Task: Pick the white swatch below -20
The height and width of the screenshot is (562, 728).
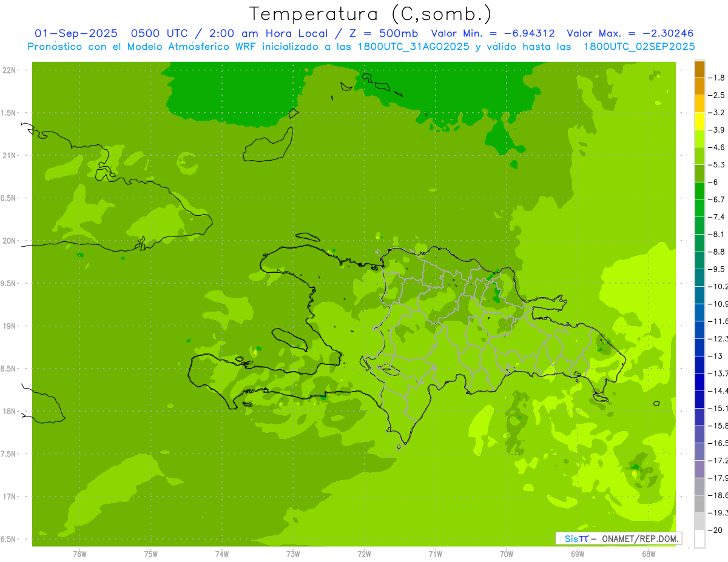Action: coord(699,539)
